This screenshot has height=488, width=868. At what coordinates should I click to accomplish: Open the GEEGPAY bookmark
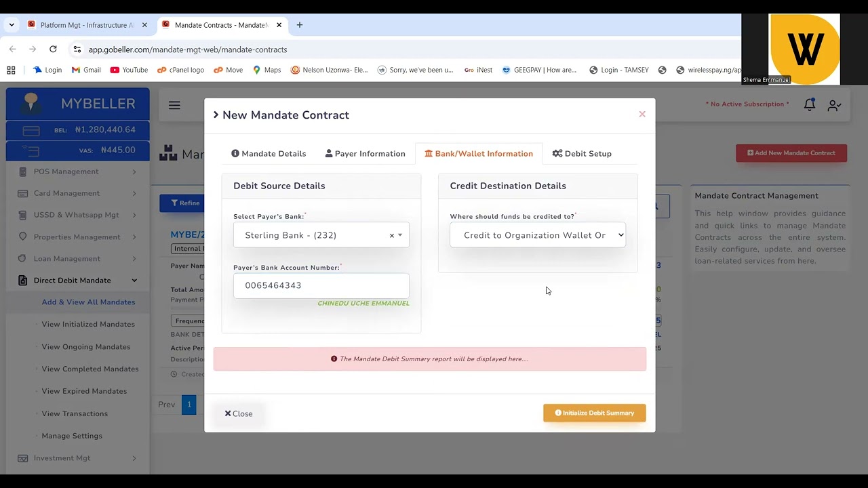[539, 70]
